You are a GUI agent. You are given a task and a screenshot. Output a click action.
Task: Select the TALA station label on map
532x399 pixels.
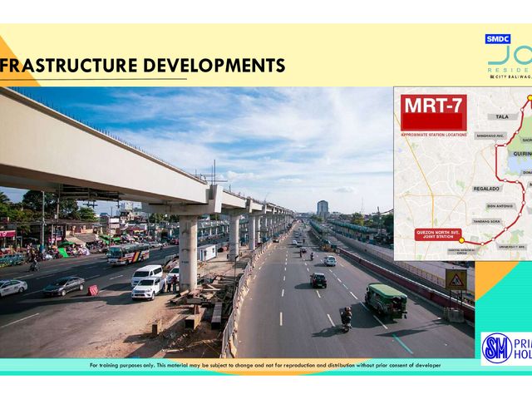[502, 116]
